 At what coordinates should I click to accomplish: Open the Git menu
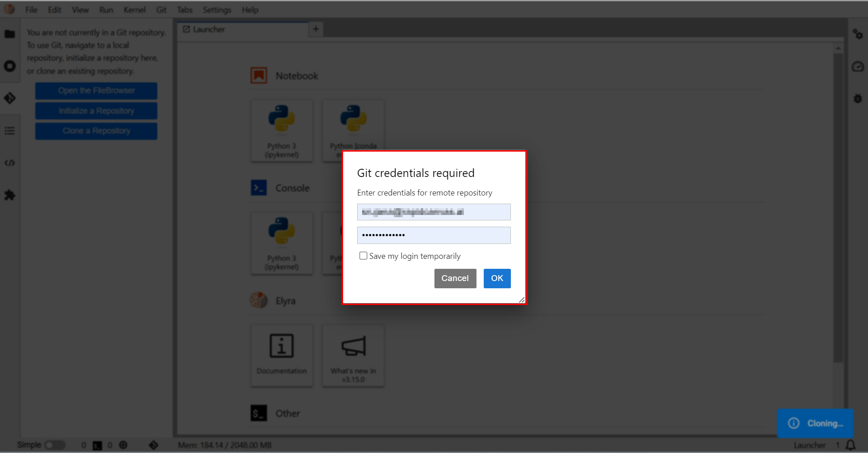[161, 10]
